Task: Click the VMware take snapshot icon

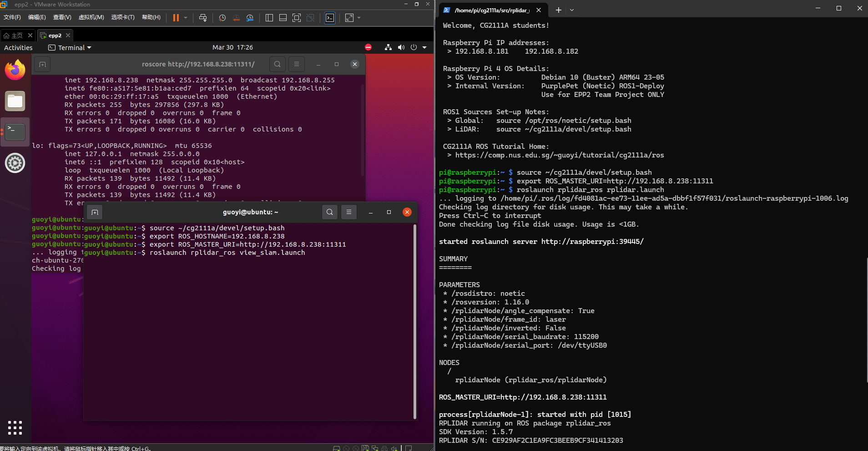Action: pyautogui.click(x=222, y=18)
